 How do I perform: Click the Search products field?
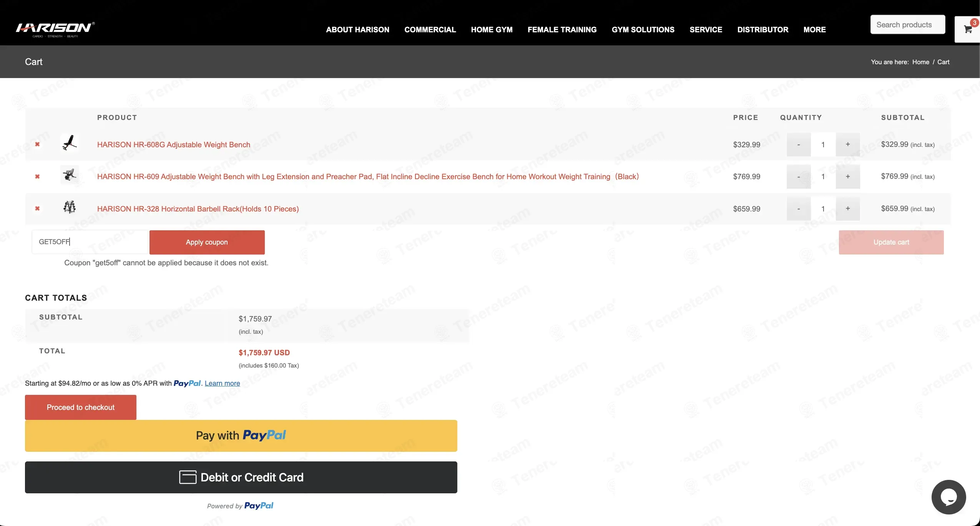[907, 25]
